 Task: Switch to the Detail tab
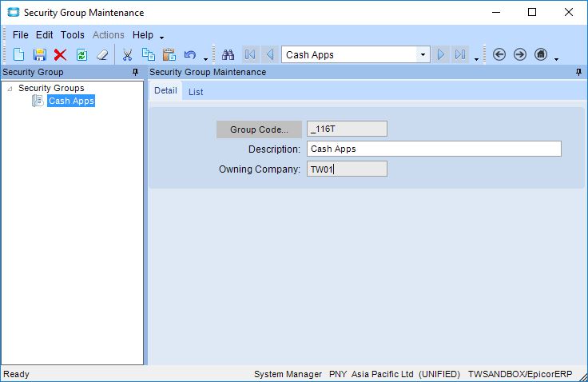(x=165, y=91)
